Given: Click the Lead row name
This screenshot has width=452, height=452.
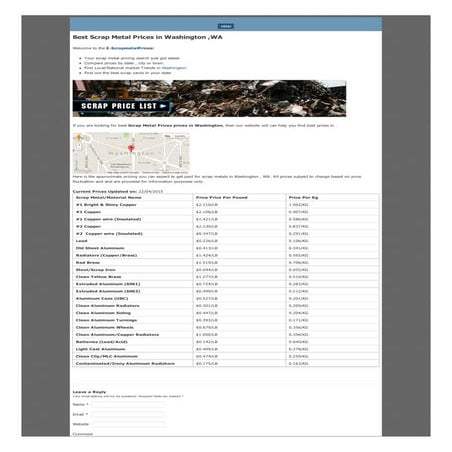Looking at the screenshot, I should 81,241.
